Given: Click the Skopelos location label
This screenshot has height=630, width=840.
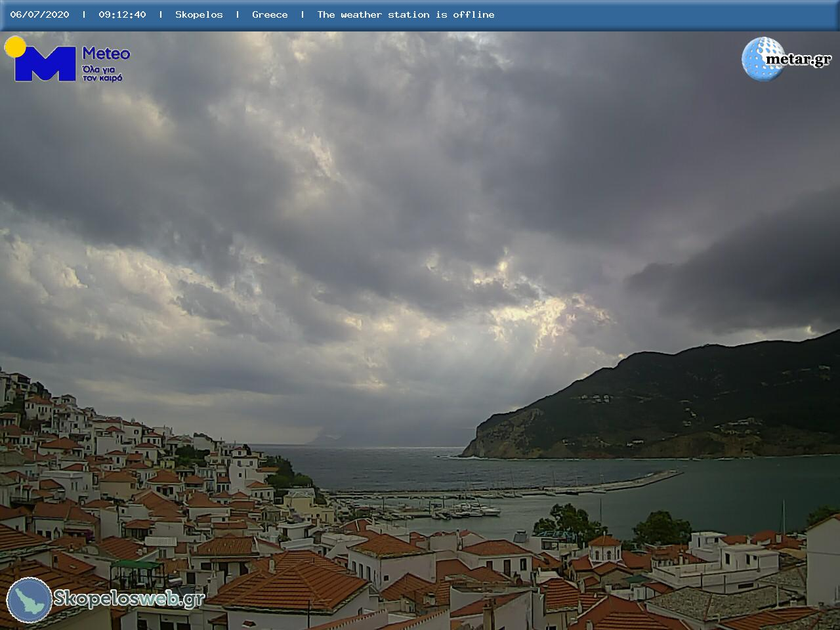Looking at the screenshot, I should [199, 14].
